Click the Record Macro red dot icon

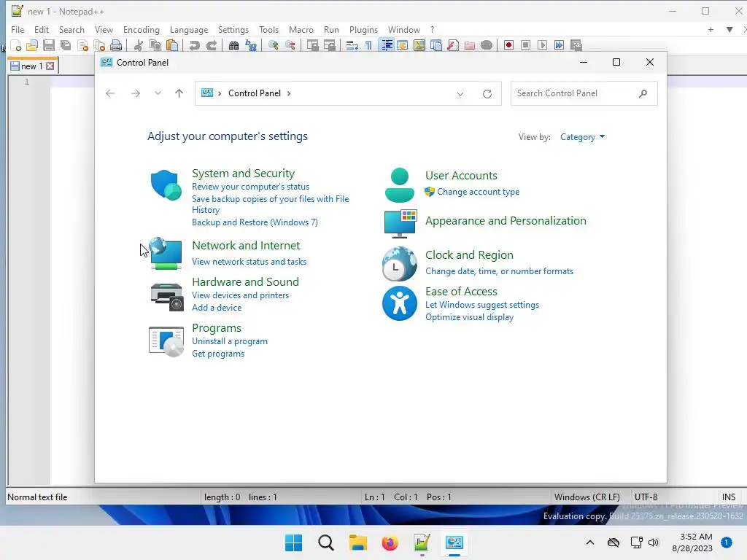pos(508,45)
